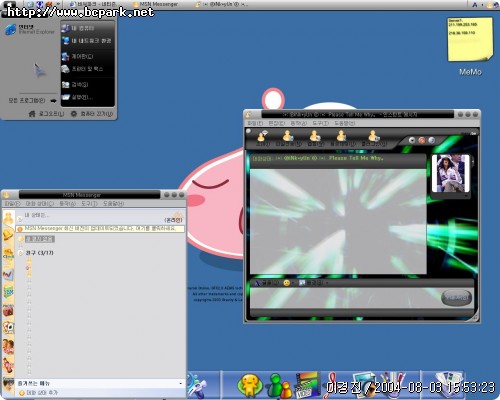Click the Video icon in chat toolbar
500x400 pixels.
(x=315, y=139)
